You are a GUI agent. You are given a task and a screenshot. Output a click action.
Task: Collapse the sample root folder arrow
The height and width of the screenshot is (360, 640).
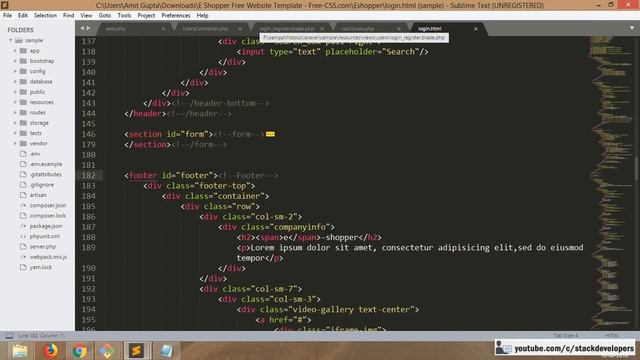pos(11,40)
